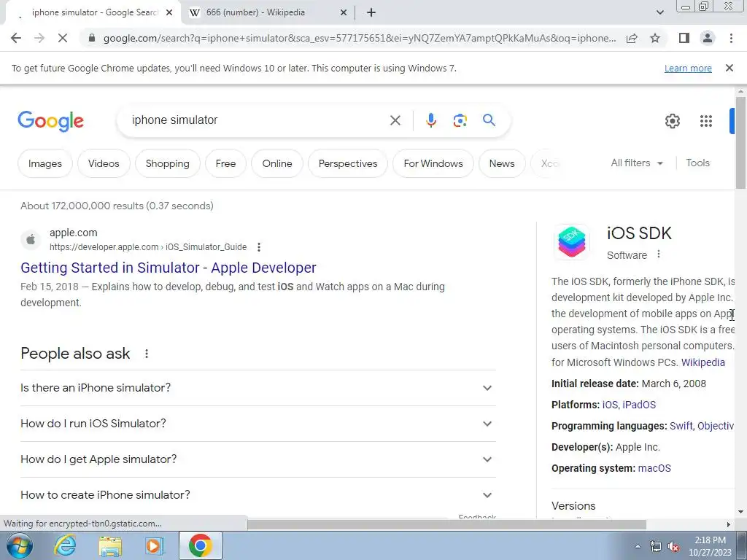Open the Swift programming language link

(681, 426)
